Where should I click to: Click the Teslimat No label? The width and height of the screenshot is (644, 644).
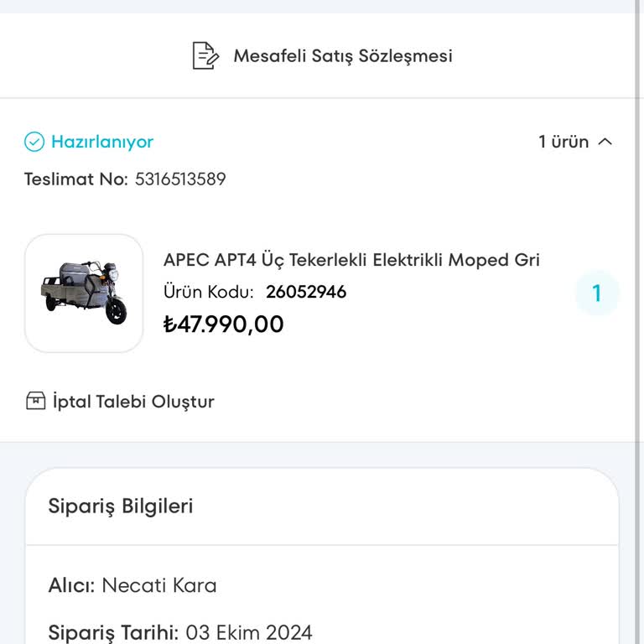click(76, 179)
